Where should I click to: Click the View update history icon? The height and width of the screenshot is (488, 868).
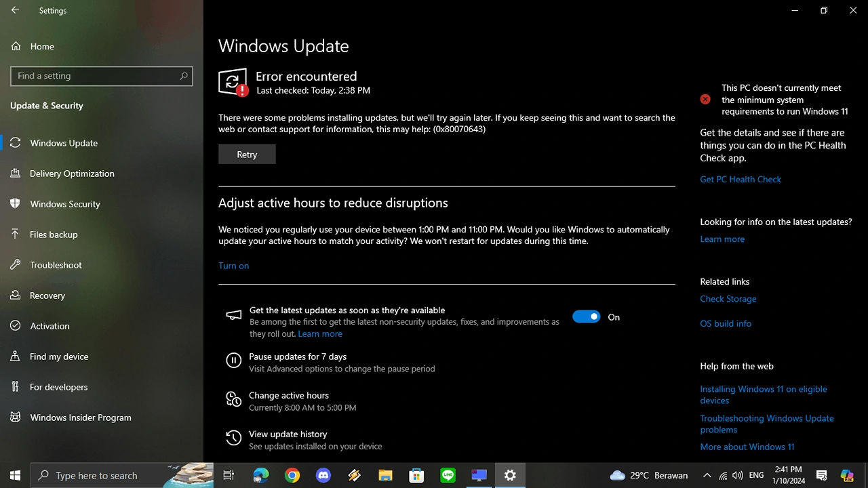(233, 438)
